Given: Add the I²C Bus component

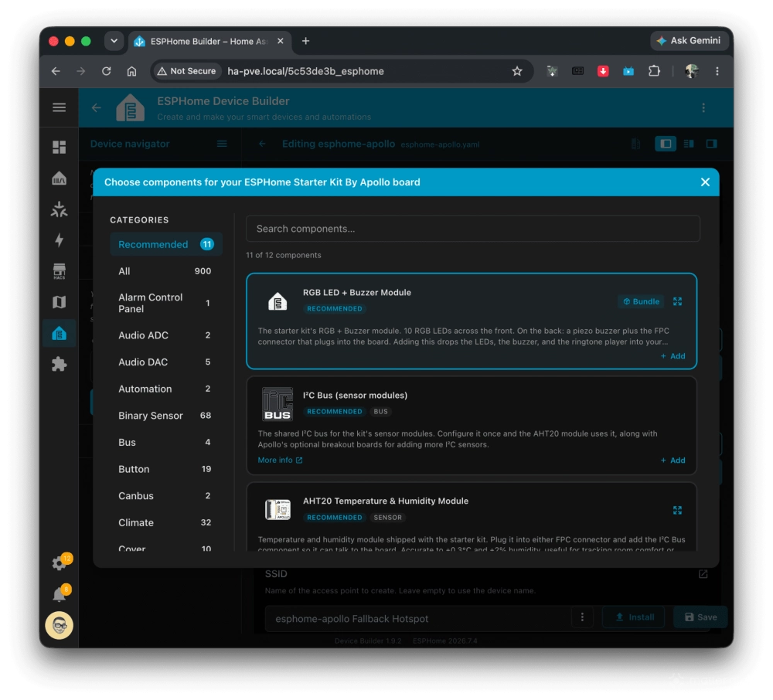Looking at the screenshot, I should 673,460.
